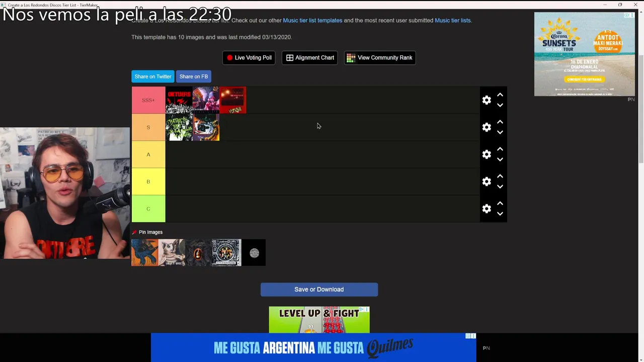Image resolution: width=644 pixels, height=362 pixels.
Task: Move SSS+ tier row down
Action: coord(500,105)
